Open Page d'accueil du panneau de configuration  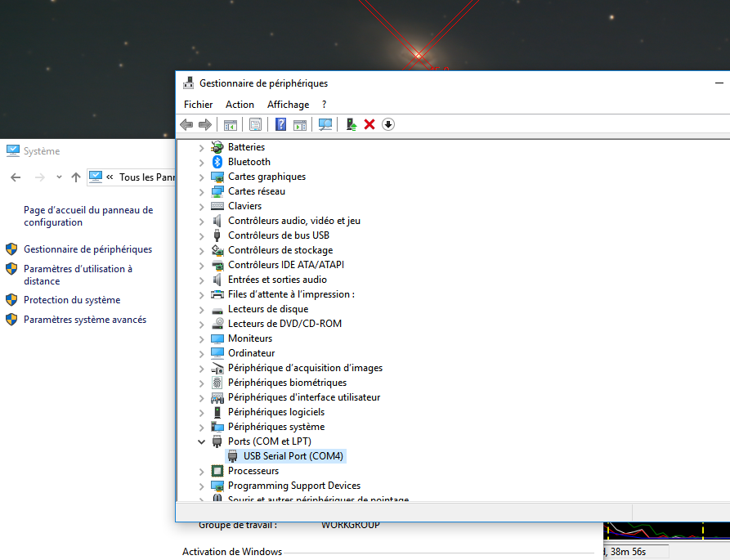tap(88, 216)
